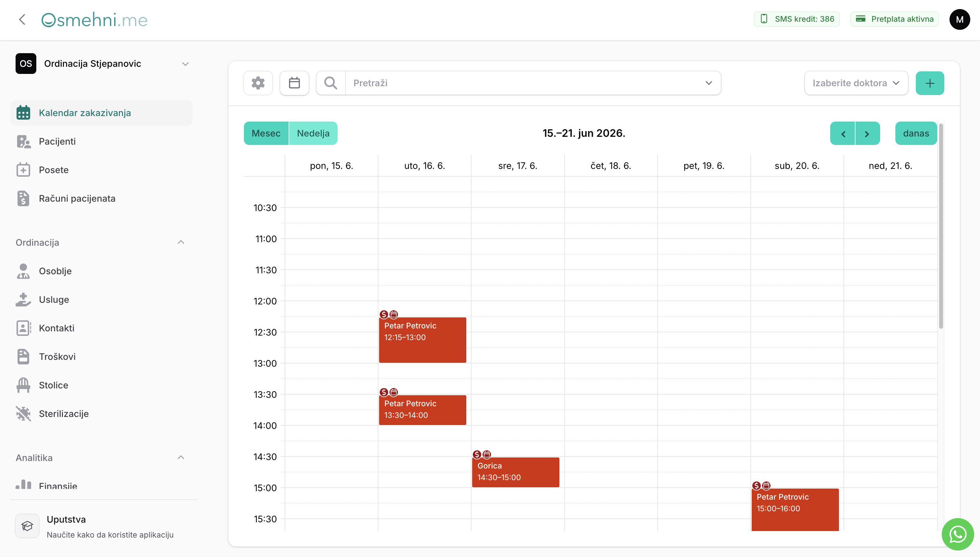980x557 pixels.
Task: Select sre, 17. 6. column header
Action: [x=518, y=166]
